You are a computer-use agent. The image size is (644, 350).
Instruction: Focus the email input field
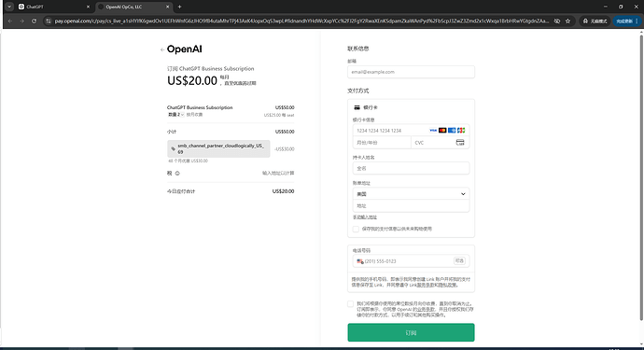click(x=411, y=72)
